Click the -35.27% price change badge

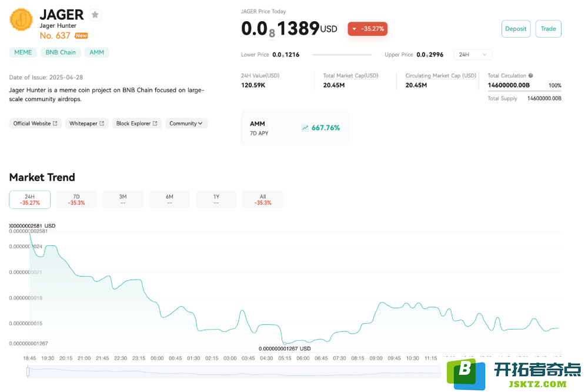click(367, 29)
